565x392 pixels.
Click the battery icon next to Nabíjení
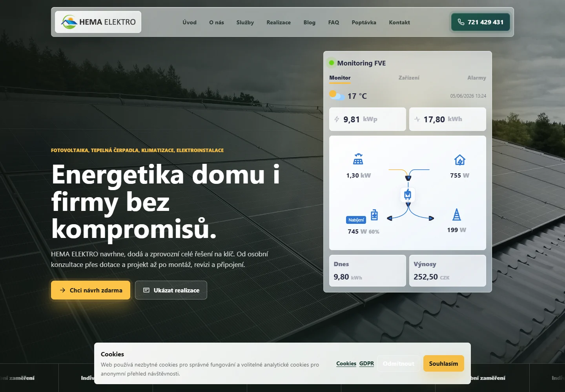(374, 215)
